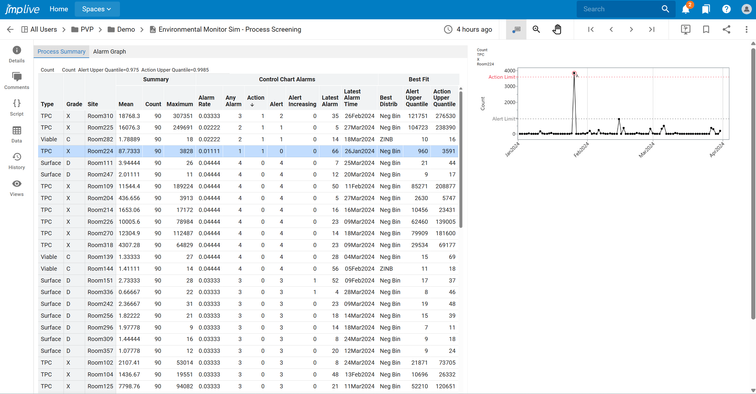The image size is (756, 394).
Task: Bookmark this report
Action: coord(706,29)
